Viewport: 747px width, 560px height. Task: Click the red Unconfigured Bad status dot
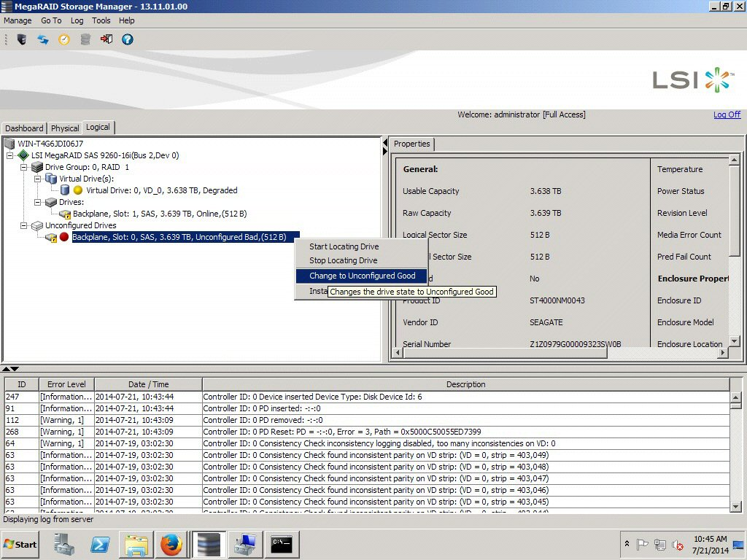64,237
